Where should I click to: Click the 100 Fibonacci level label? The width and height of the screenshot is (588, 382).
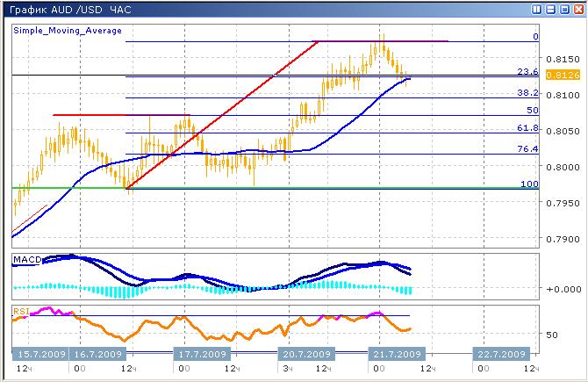point(529,183)
